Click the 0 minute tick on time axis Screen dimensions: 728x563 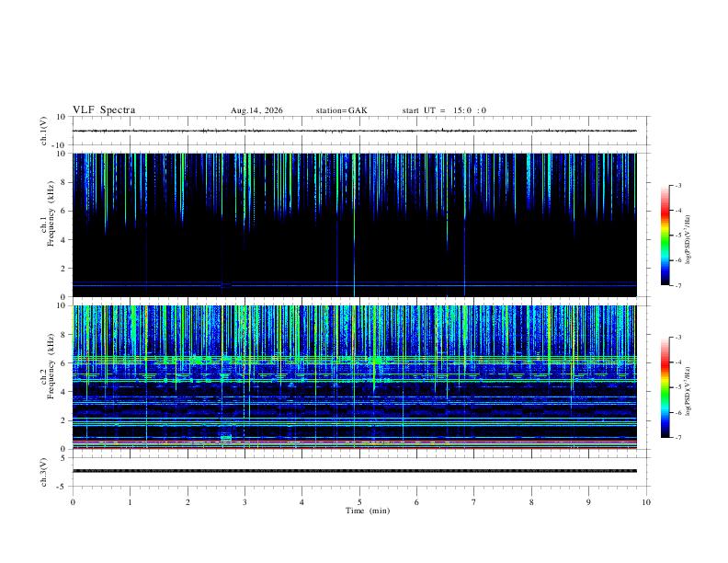pyautogui.click(x=73, y=502)
